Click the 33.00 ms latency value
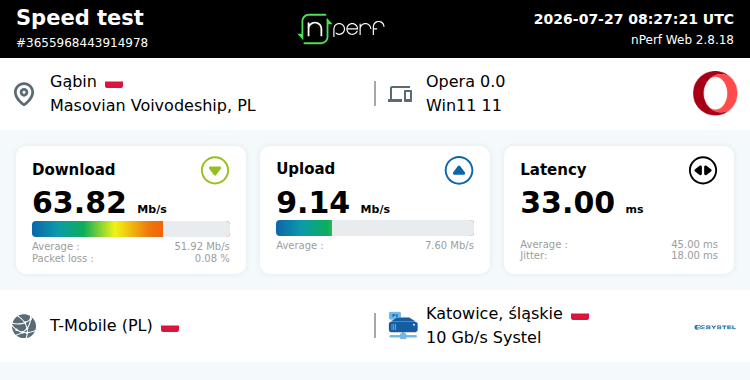 click(x=582, y=202)
